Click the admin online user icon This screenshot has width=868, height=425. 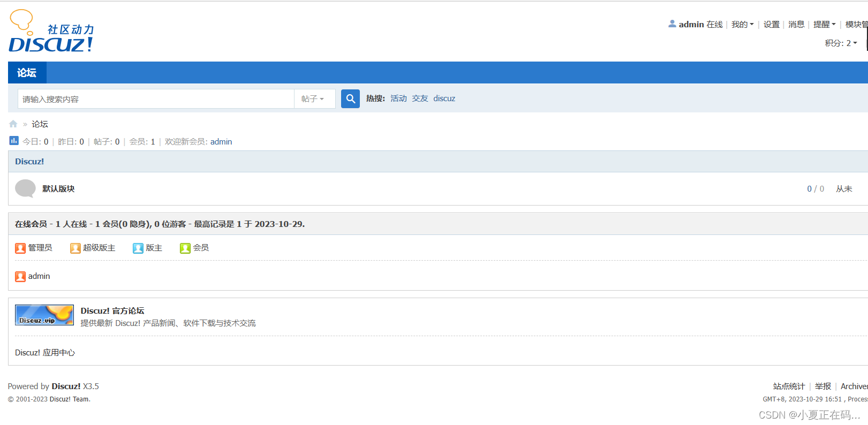pos(20,276)
